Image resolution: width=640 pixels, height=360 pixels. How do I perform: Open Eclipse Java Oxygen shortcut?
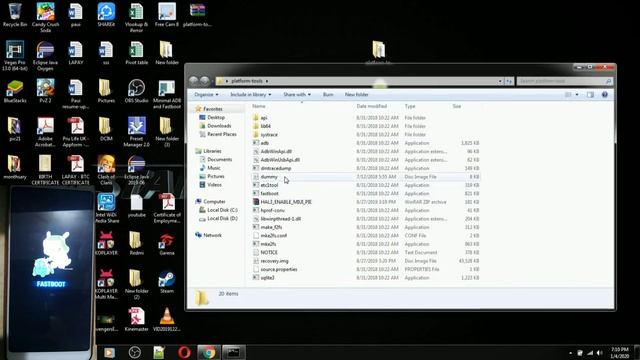(x=45, y=56)
